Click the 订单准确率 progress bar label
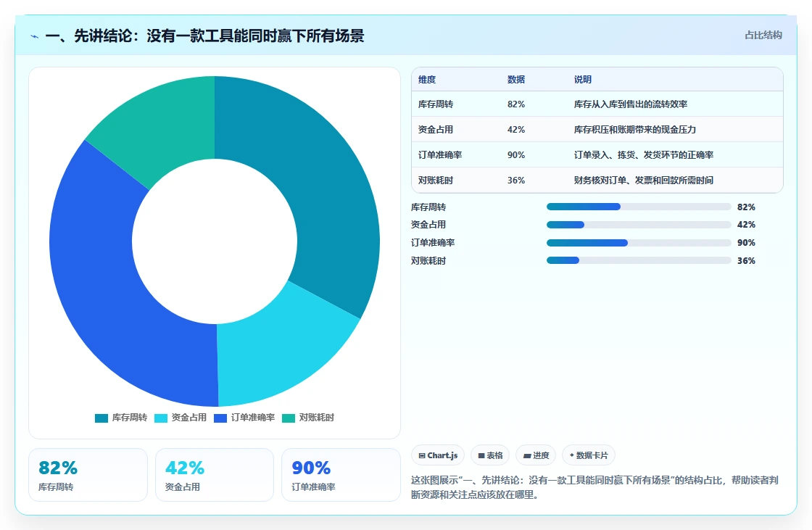Image resolution: width=812 pixels, height=530 pixels. (x=433, y=243)
